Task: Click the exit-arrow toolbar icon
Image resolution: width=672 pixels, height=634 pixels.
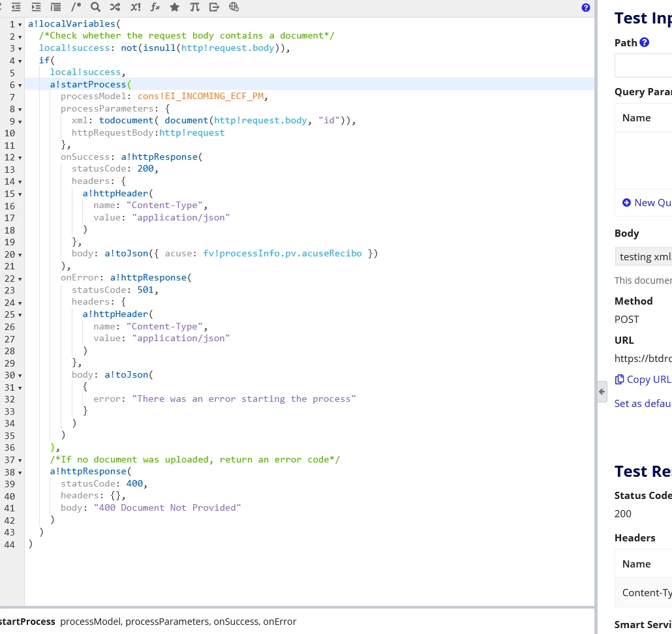Action: point(214,7)
